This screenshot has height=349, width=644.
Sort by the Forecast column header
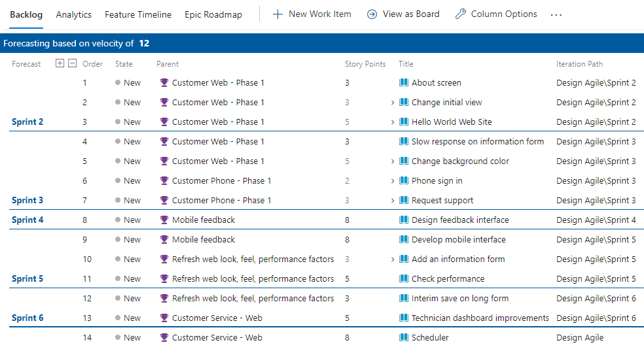click(26, 64)
